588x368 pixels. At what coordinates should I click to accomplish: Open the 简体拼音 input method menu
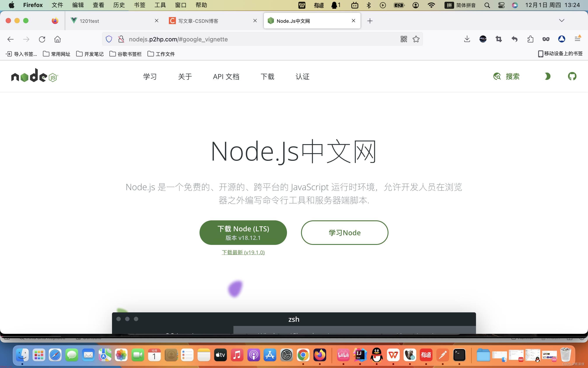[x=460, y=5]
